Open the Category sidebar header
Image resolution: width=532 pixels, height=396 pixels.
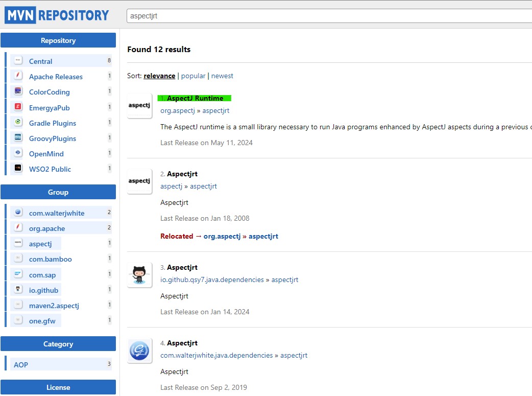(x=58, y=344)
